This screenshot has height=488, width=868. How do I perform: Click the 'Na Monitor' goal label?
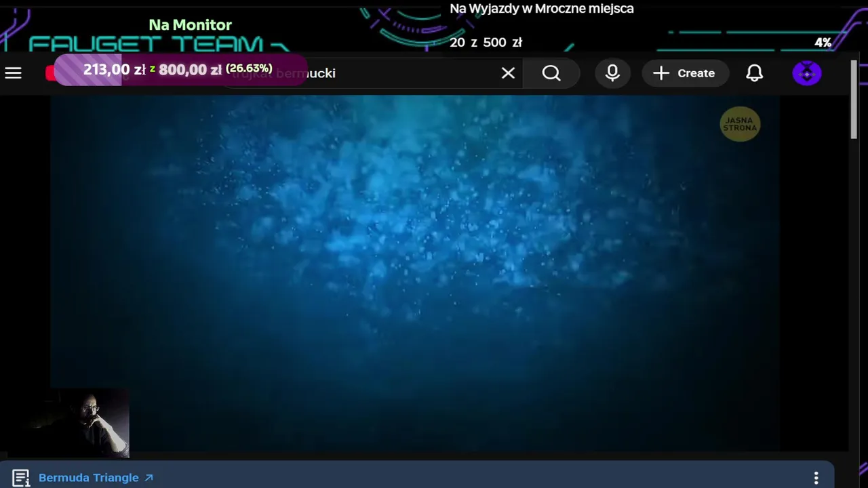tap(191, 25)
